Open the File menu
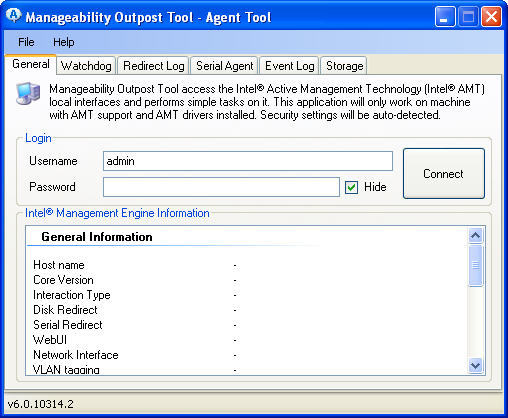The image size is (508, 418). coord(26,42)
